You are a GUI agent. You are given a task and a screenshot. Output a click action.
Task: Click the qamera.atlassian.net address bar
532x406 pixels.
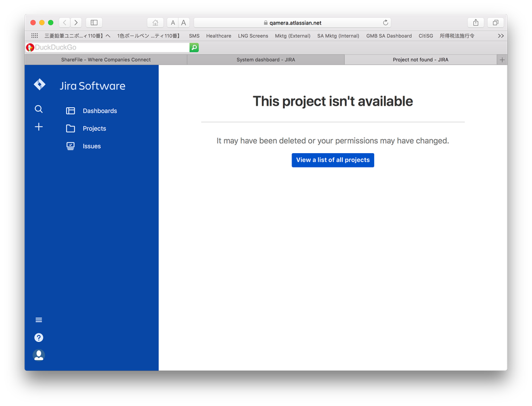click(293, 23)
